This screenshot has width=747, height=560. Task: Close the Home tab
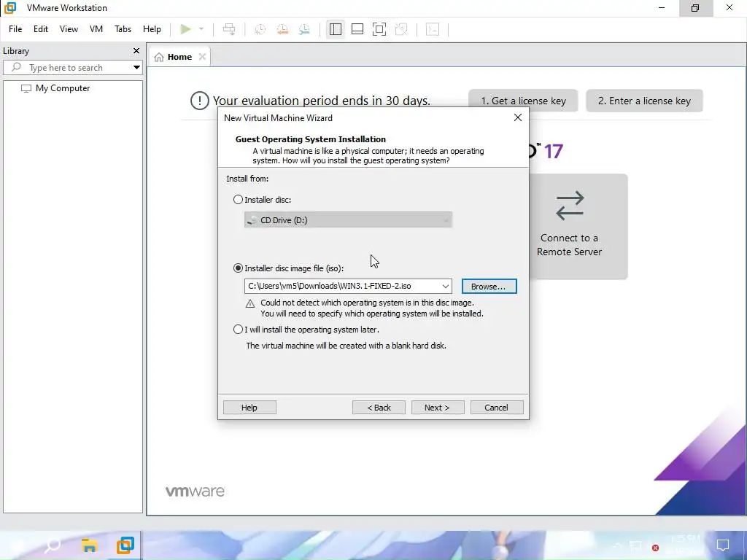click(202, 57)
